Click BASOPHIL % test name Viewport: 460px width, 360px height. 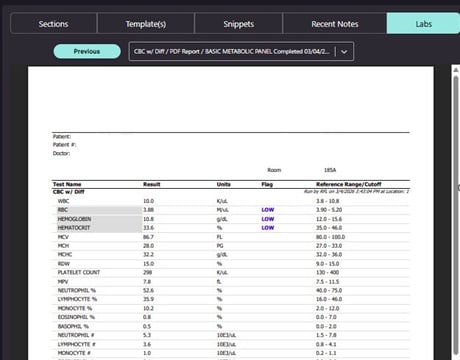pyautogui.click(x=73, y=326)
